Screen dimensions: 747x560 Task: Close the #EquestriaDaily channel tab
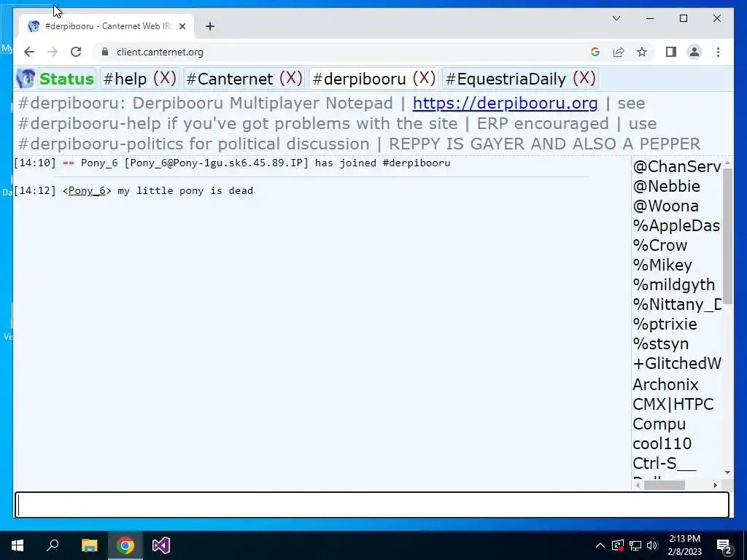(x=584, y=78)
